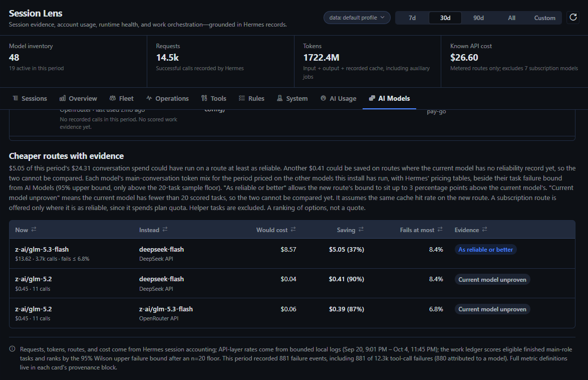Switch to the AI Models tab

(389, 98)
